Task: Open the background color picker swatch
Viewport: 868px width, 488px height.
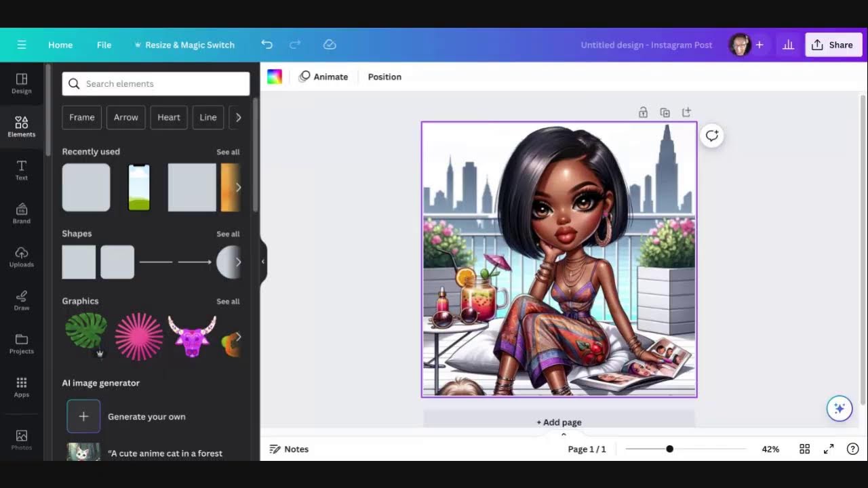Action: pyautogui.click(x=275, y=77)
